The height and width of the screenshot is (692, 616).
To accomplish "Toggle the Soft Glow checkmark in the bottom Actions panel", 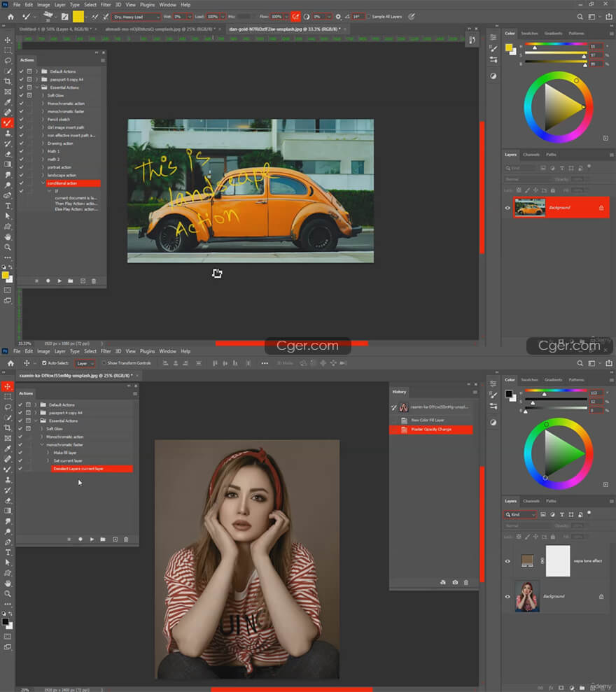I will (x=20, y=429).
